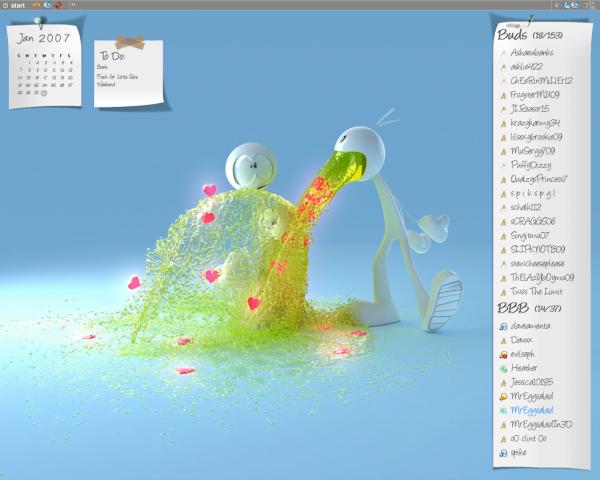The image size is (600, 480).
Task: Collapse the BBB (14/37) group
Action: tap(529, 308)
